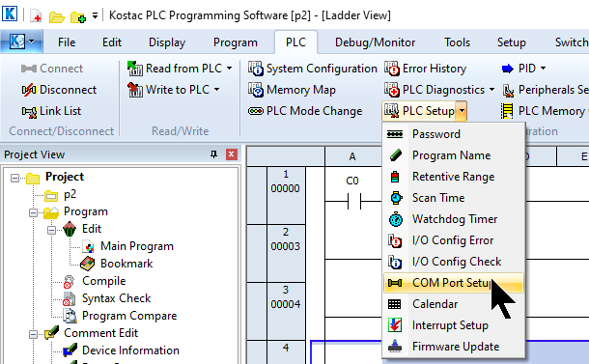The image size is (589, 364).
Task: Open Error History
Action: pyautogui.click(x=425, y=69)
